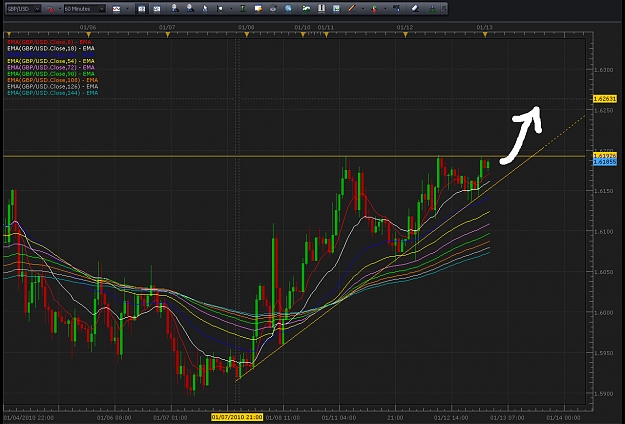This screenshot has width=625, height=424.
Task: Select the orange EMA 108 legend entry
Action: tap(53, 80)
